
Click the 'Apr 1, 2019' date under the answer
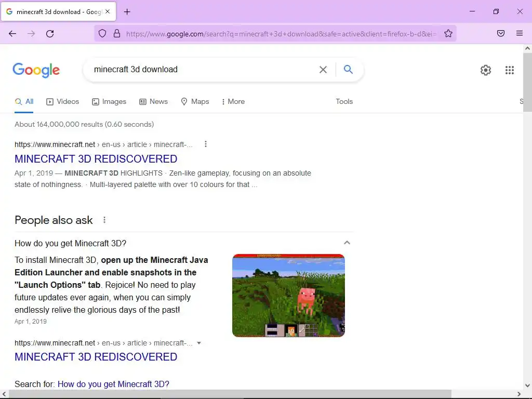tap(31, 321)
